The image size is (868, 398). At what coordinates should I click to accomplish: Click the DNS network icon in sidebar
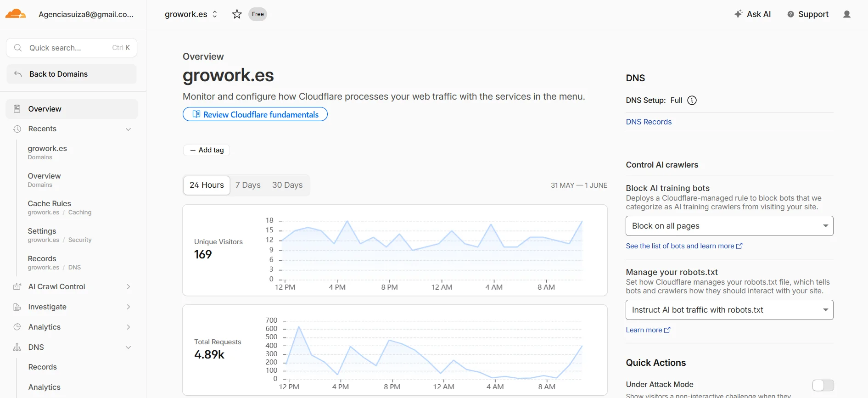pos(17,347)
